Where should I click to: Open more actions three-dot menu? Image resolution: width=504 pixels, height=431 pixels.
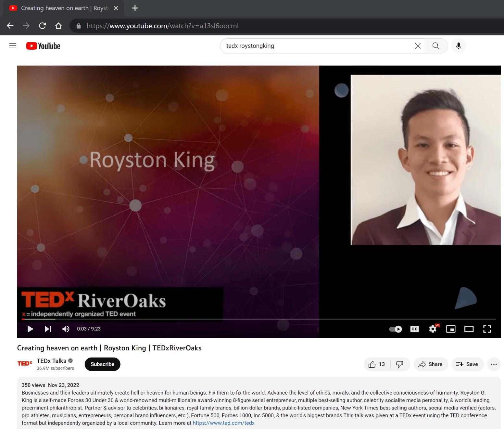(x=494, y=364)
